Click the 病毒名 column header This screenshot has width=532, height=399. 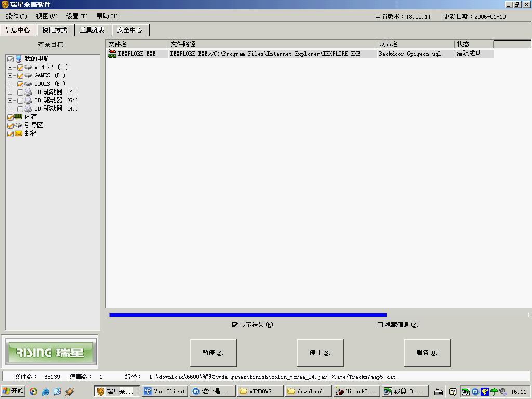(416, 44)
